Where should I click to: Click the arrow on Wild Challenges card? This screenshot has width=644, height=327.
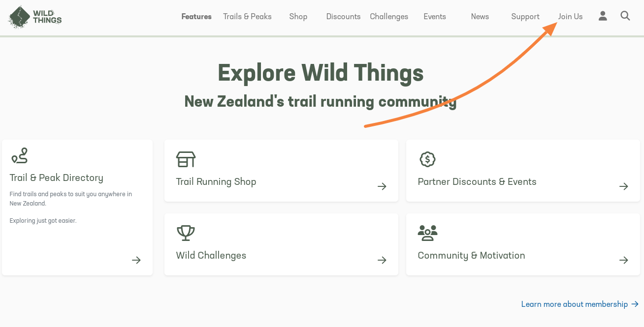[x=382, y=260]
